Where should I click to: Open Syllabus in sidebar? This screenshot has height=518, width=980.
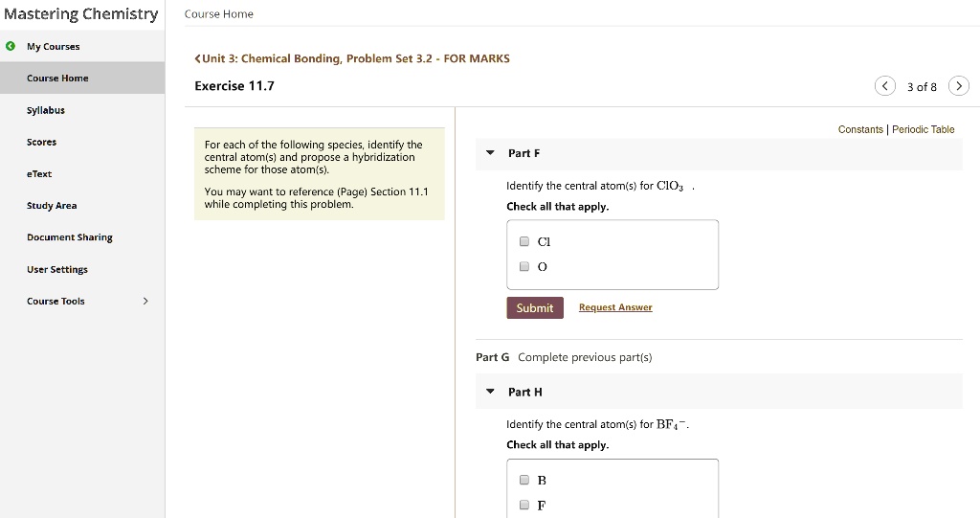46,110
